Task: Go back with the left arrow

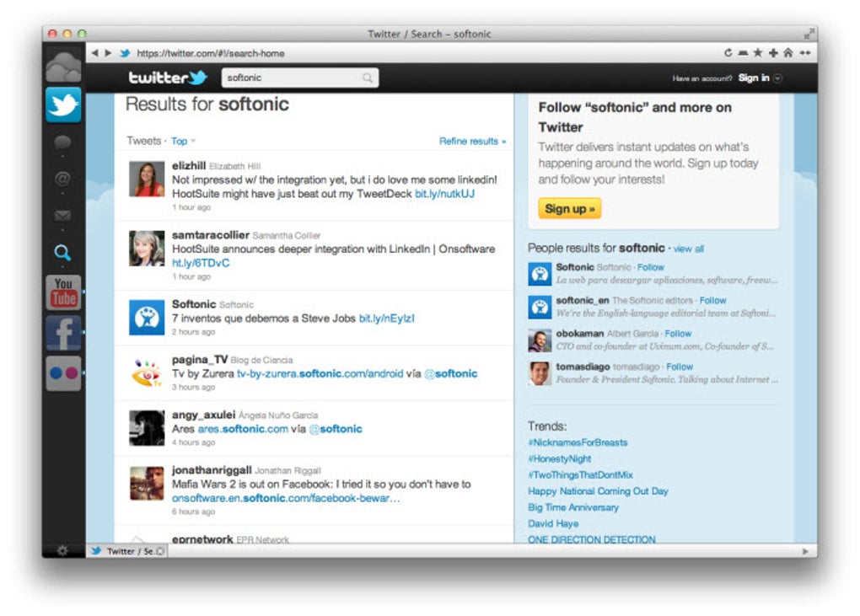Action: point(95,53)
